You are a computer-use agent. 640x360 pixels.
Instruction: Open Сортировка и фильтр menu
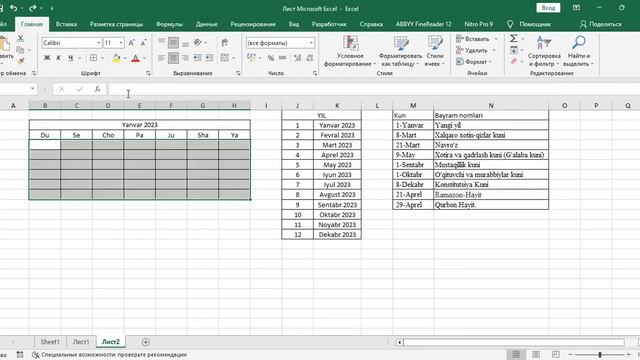tap(544, 51)
